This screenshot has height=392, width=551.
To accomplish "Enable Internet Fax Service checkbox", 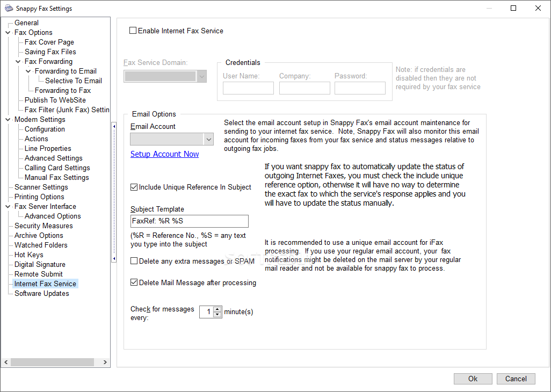I will click(133, 31).
